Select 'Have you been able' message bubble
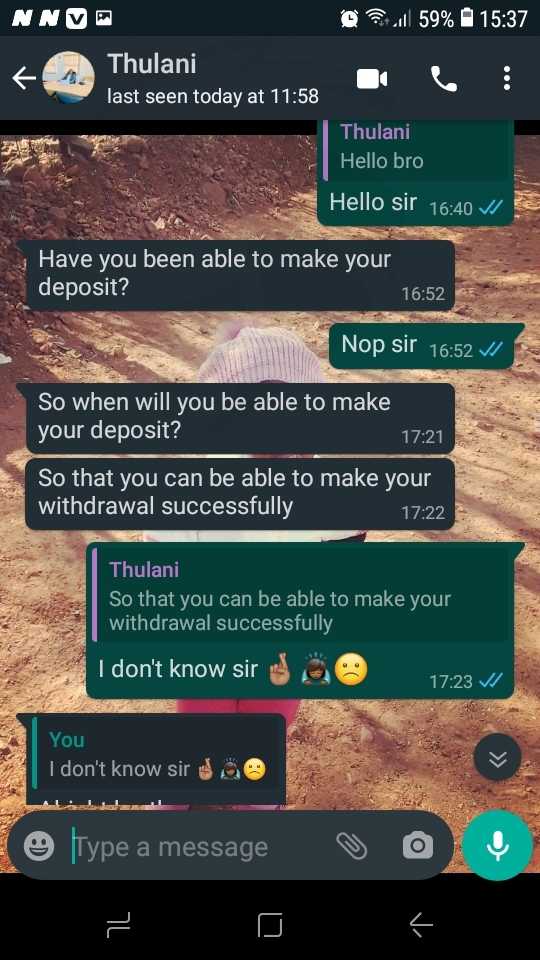The image size is (540, 960). [x=240, y=275]
